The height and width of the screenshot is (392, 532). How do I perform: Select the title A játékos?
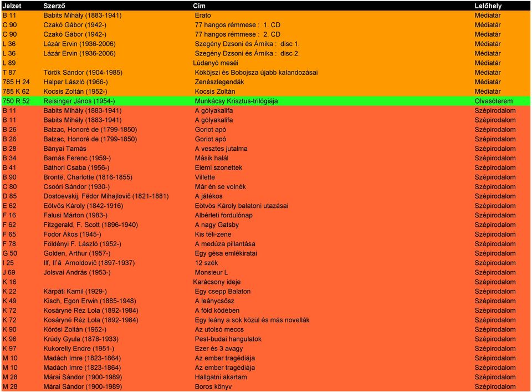(209, 196)
